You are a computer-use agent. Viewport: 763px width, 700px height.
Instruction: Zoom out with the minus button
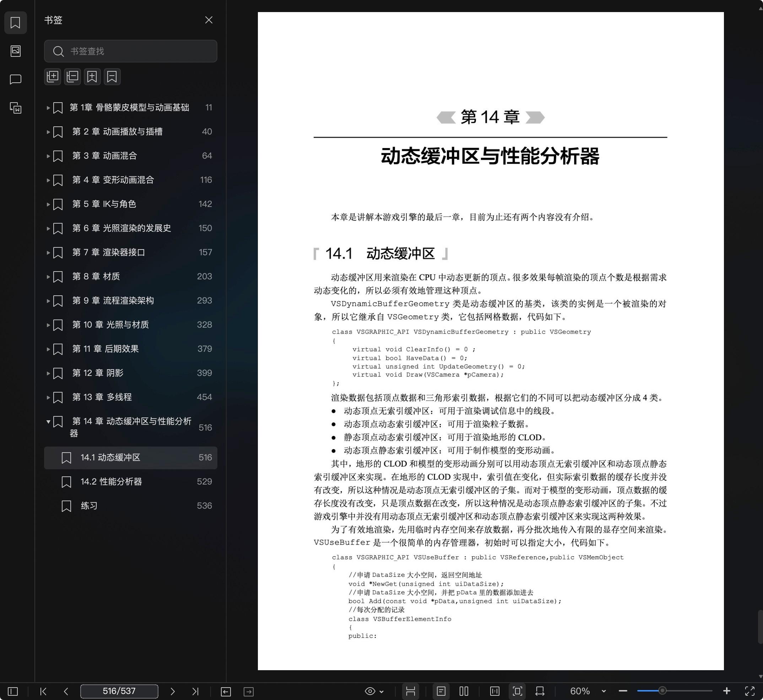623,691
